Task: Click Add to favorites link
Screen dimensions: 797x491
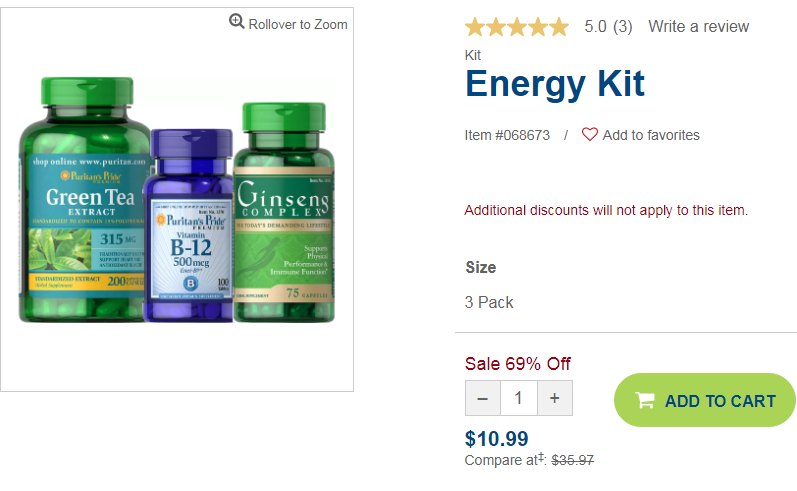Action: (651, 135)
